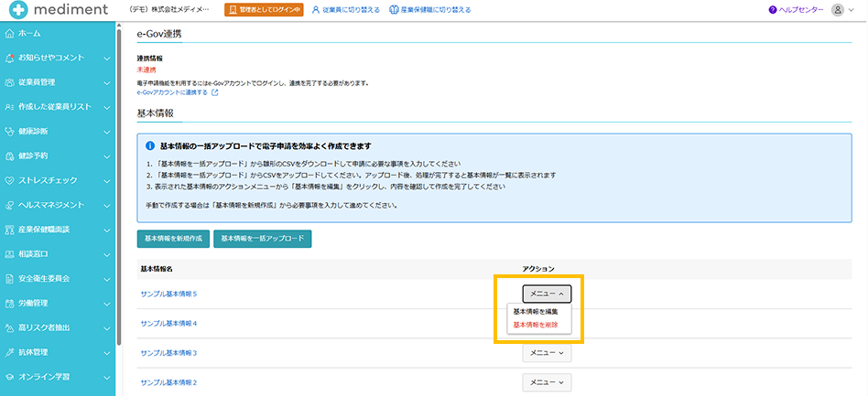Switch to employee via 従業員に切り替える
Image resolution: width=868 pixels, height=396 pixels.
(x=351, y=10)
